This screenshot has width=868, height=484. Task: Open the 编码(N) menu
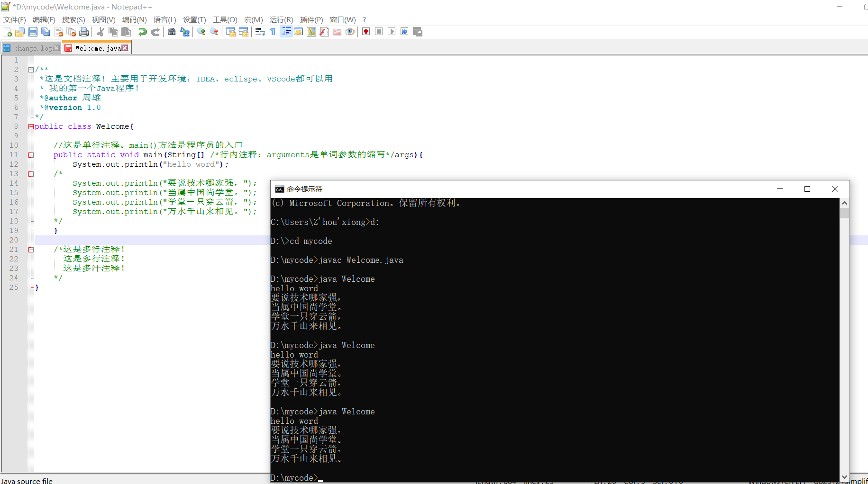click(x=135, y=19)
